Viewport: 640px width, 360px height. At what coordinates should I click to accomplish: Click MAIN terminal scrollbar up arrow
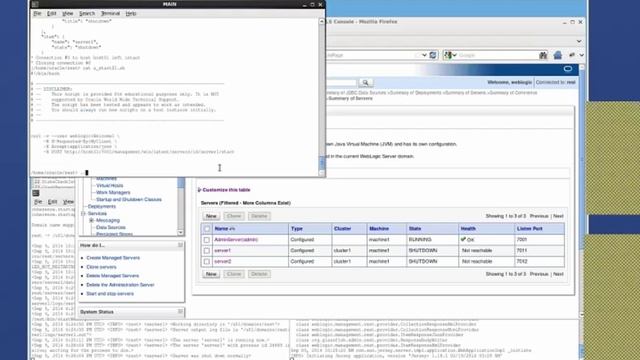click(x=322, y=21)
